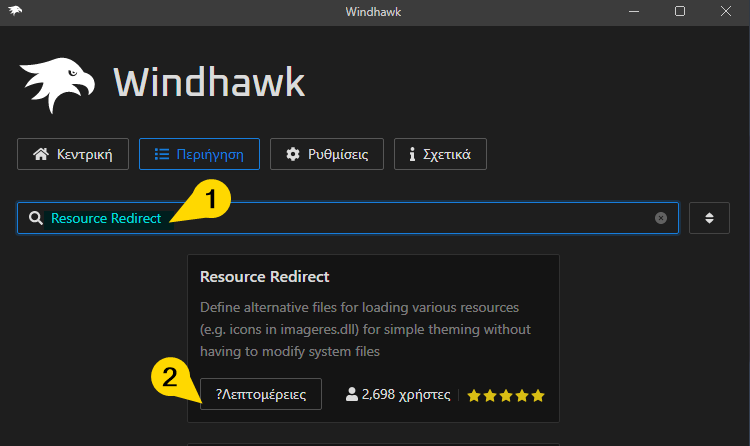Viewport: 750px width, 446px height.
Task: Click the 2,698 χρήστες user count
Action: [x=397, y=394]
